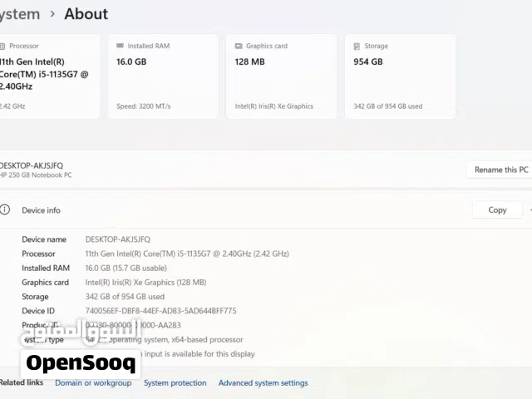Select Processor value in device info list
The height and width of the screenshot is (399, 532).
(x=187, y=254)
